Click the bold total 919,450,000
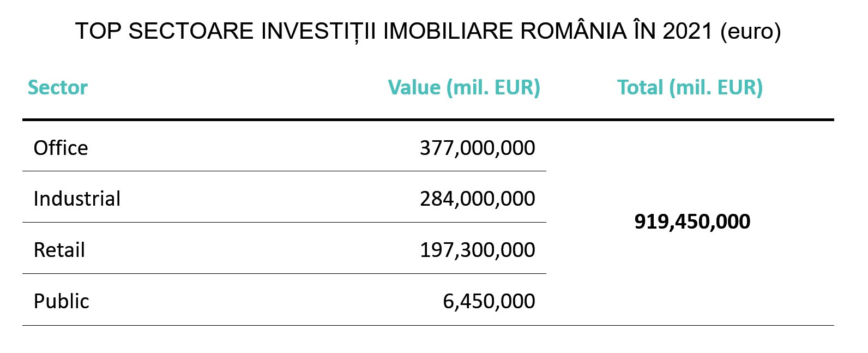This screenshot has width=868, height=353. click(692, 222)
